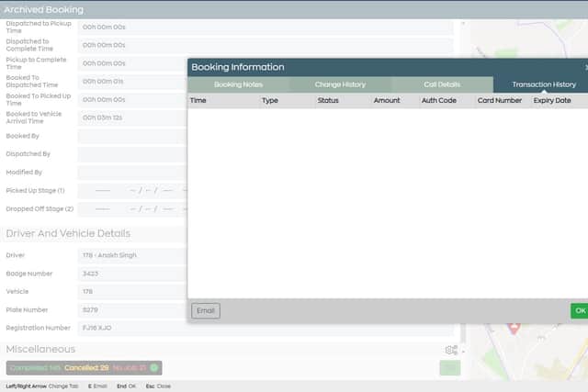This screenshot has height=392, width=588.
Task: Click the green circle icon in status bar
Action: pyautogui.click(x=154, y=368)
